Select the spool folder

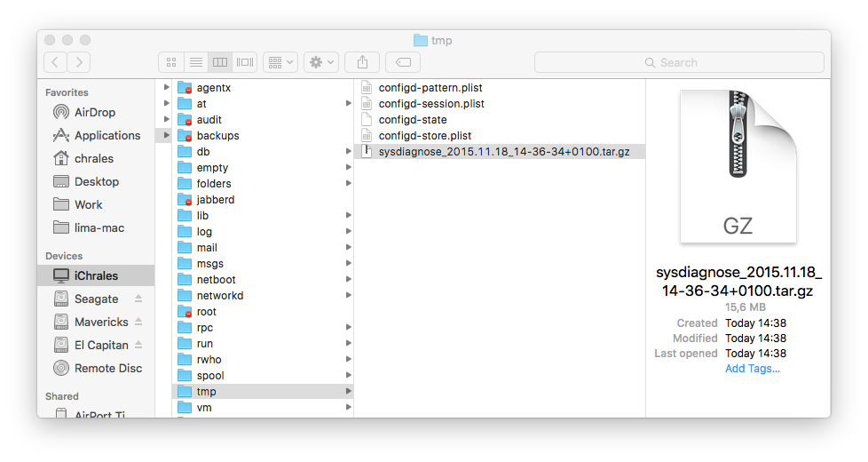[x=263, y=376]
